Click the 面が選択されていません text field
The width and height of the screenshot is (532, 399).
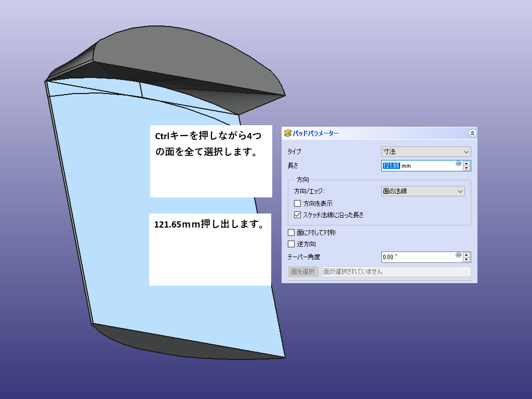[396, 272]
